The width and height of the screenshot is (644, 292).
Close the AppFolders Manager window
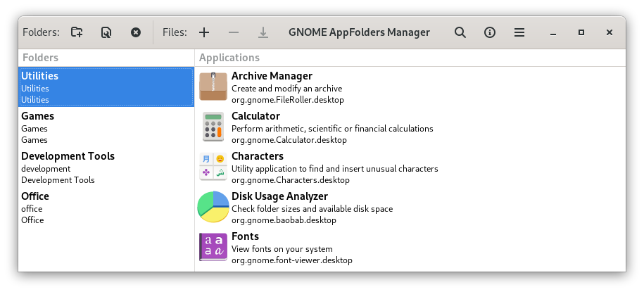[610, 32]
